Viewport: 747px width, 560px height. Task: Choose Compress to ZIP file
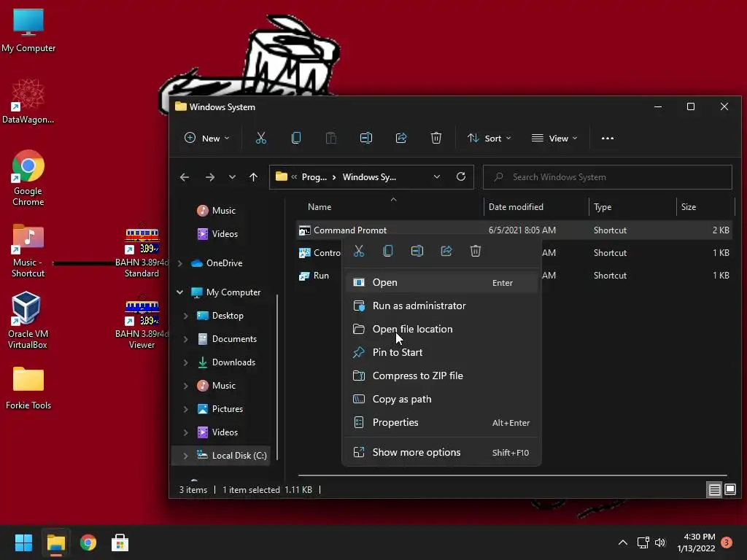441,376
